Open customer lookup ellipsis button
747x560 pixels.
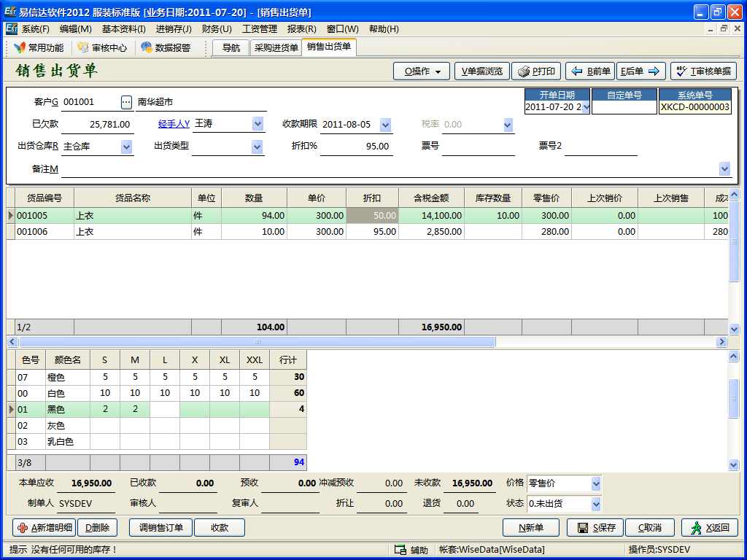tap(126, 102)
